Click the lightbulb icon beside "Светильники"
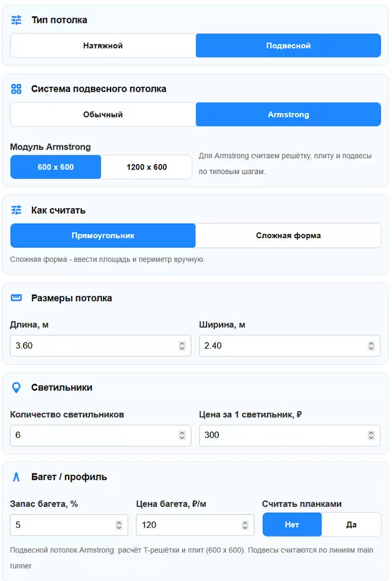This screenshot has height=581, width=392. point(17,387)
